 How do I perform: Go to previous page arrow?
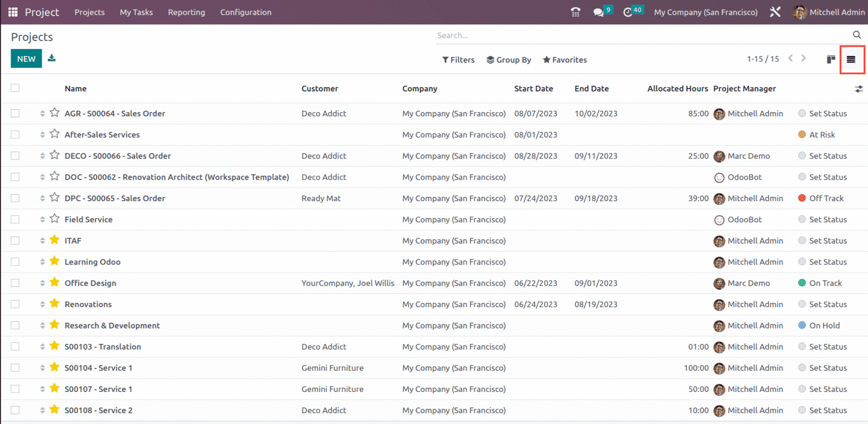[791, 59]
